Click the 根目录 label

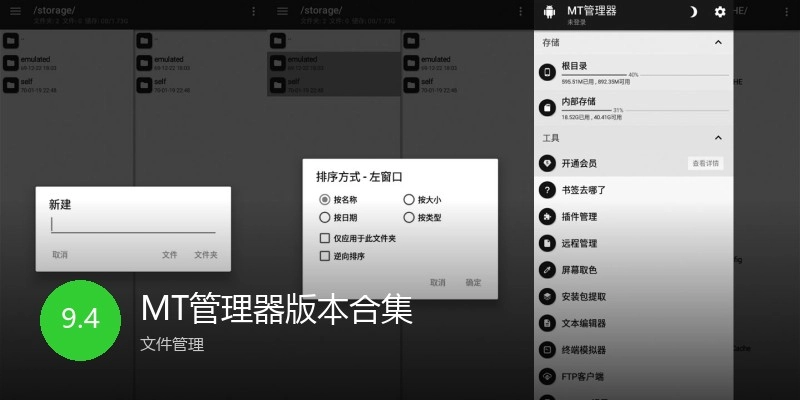coord(574,66)
